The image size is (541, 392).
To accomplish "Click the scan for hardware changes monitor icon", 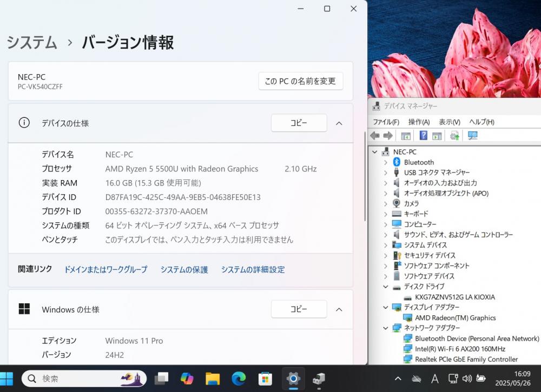I will tap(473, 136).
